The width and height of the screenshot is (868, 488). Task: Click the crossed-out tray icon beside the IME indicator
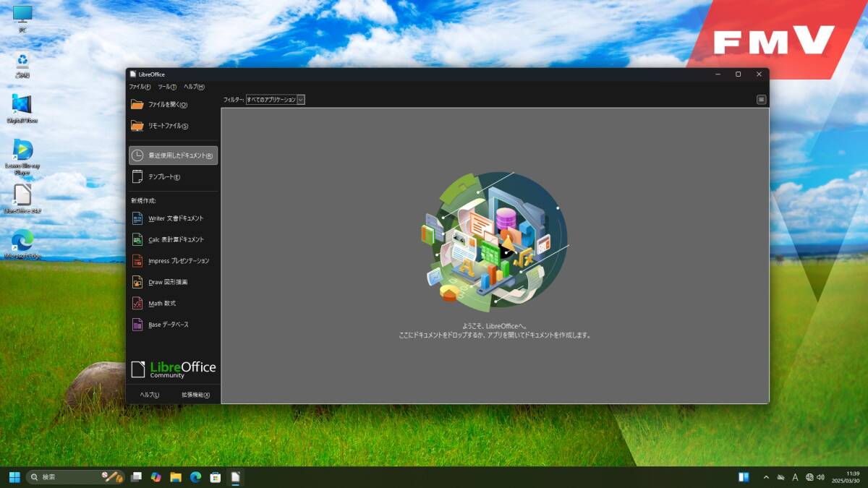click(x=781, y=477)
